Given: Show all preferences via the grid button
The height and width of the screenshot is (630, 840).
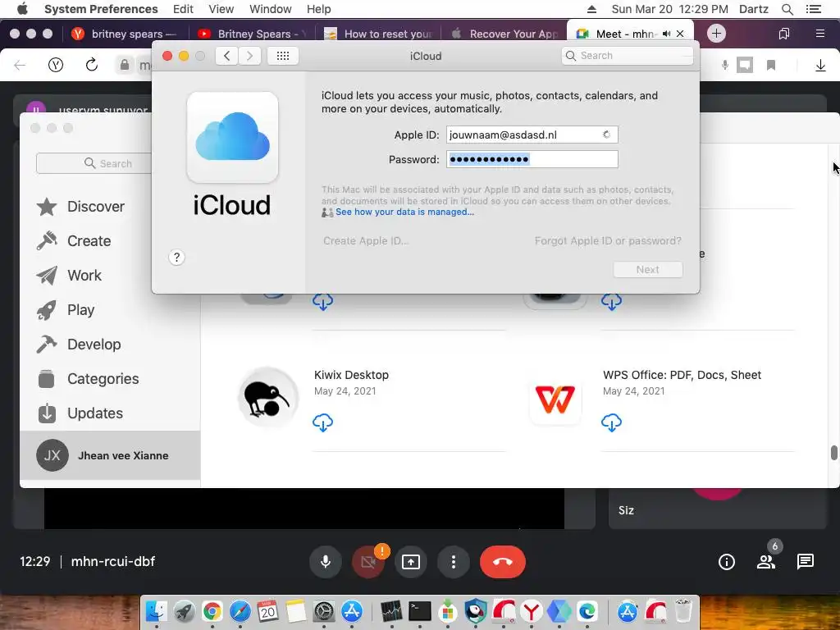Looking at the screenshot, I should [x=283, y=56].
